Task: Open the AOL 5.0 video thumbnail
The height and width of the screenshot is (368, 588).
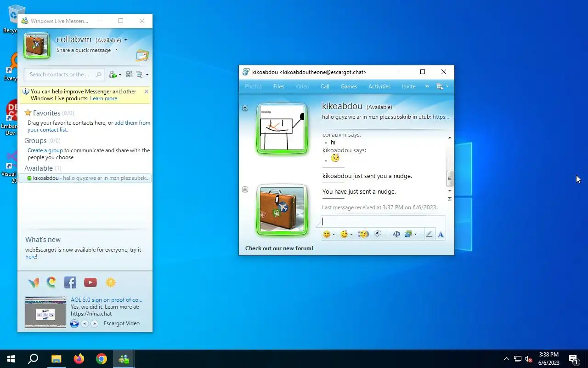Action: coord(45,312)
